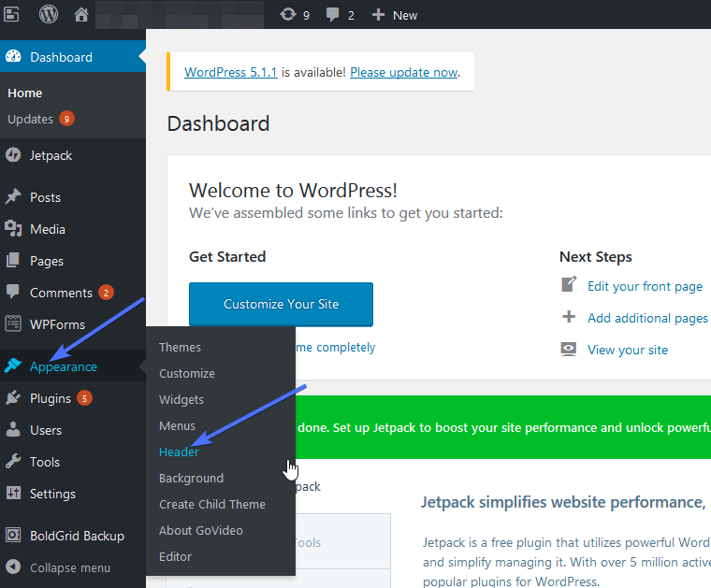Click the Tools wrench icon

(13, 462)
